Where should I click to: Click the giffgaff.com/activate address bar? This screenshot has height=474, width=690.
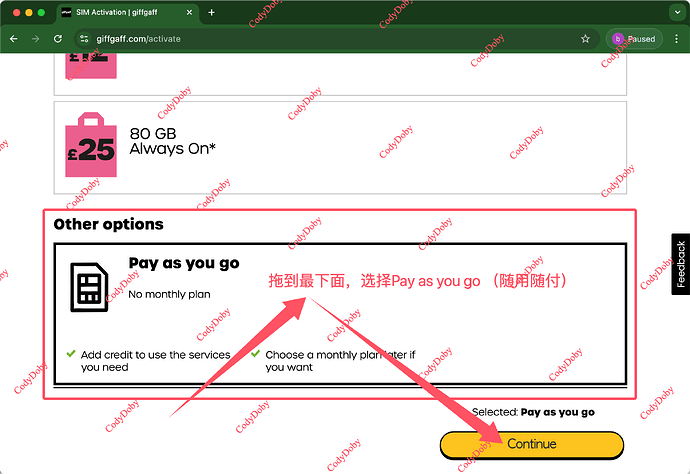pos(337,39)
